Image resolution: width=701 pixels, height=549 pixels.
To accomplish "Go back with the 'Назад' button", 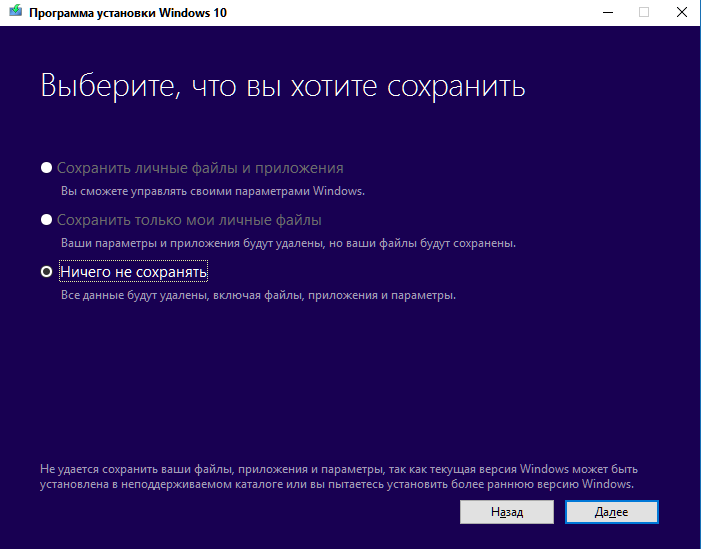I will pyautogui.click(x=507, y=512).
